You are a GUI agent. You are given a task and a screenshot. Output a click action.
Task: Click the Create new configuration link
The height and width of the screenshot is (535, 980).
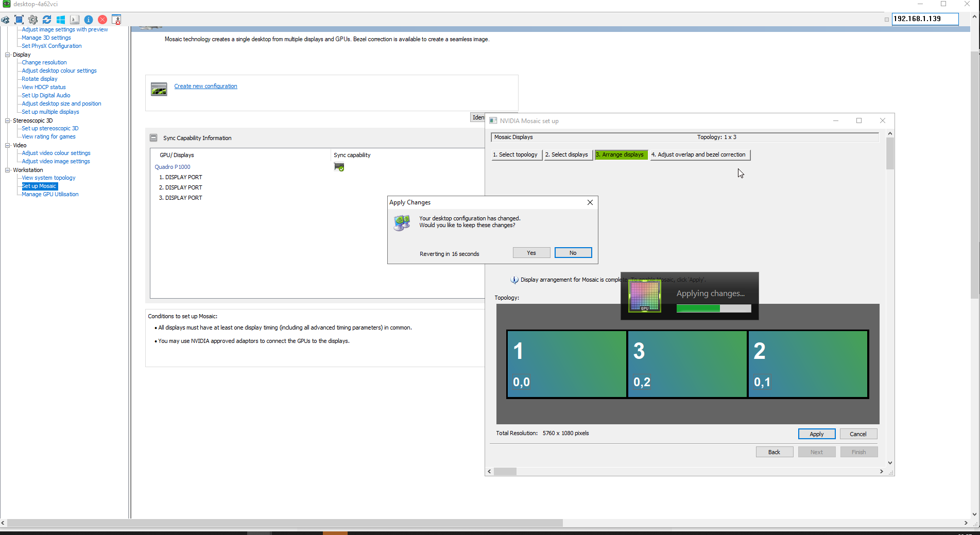tap(205, 86)
